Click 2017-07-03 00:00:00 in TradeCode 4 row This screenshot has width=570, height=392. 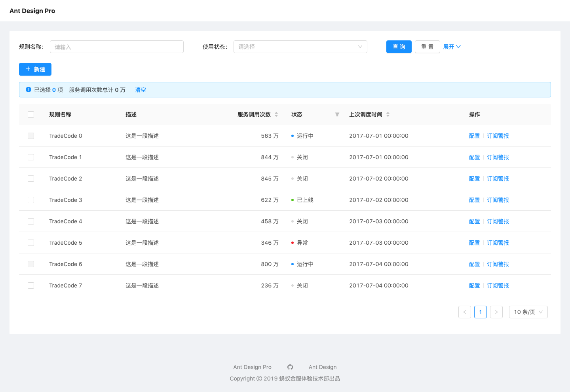pyautogui.click(x=379, y=221)
